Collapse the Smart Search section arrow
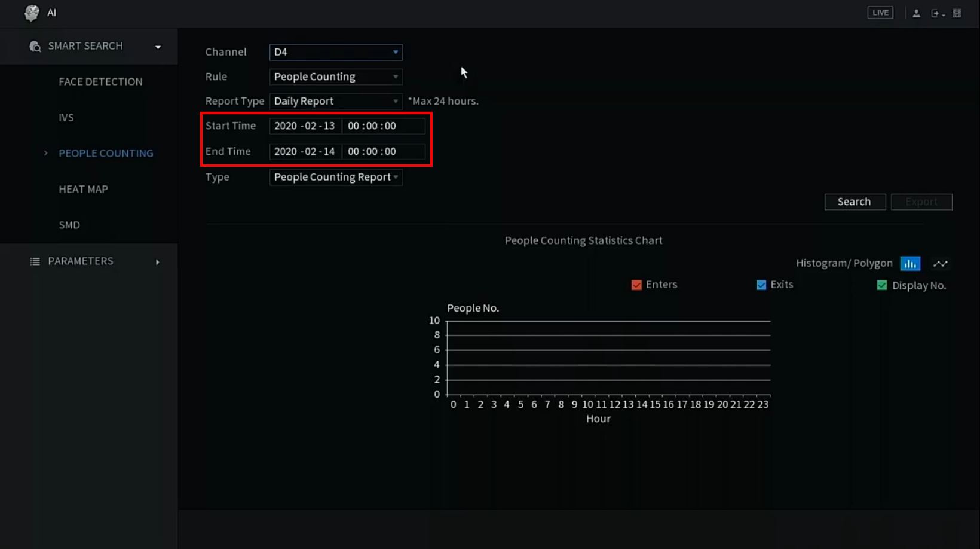The image size is (980, 549). coord(158,47)
